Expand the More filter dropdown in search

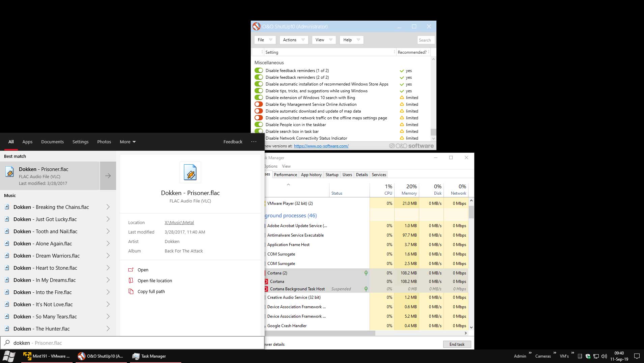[x=128, y=142]
